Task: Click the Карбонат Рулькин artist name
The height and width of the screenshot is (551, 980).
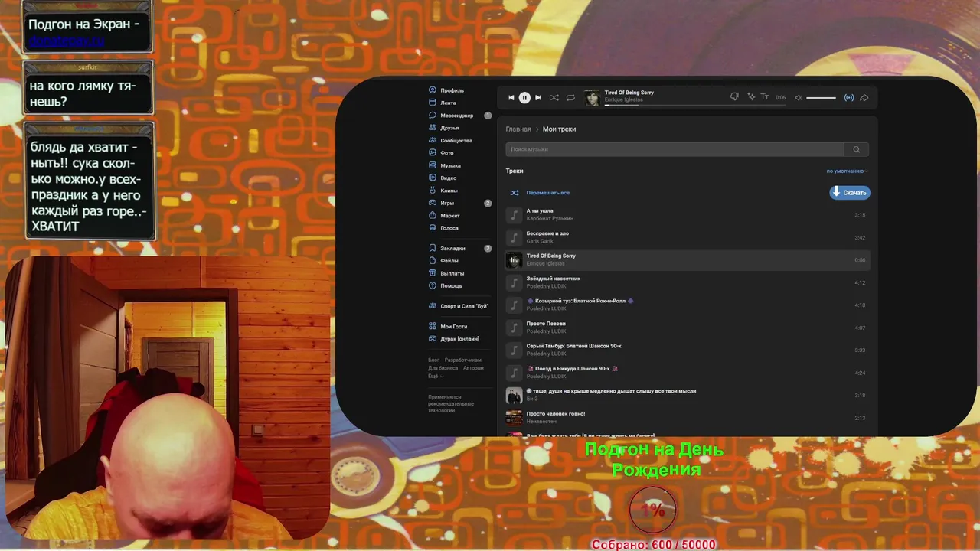Action: pos(550,219)
